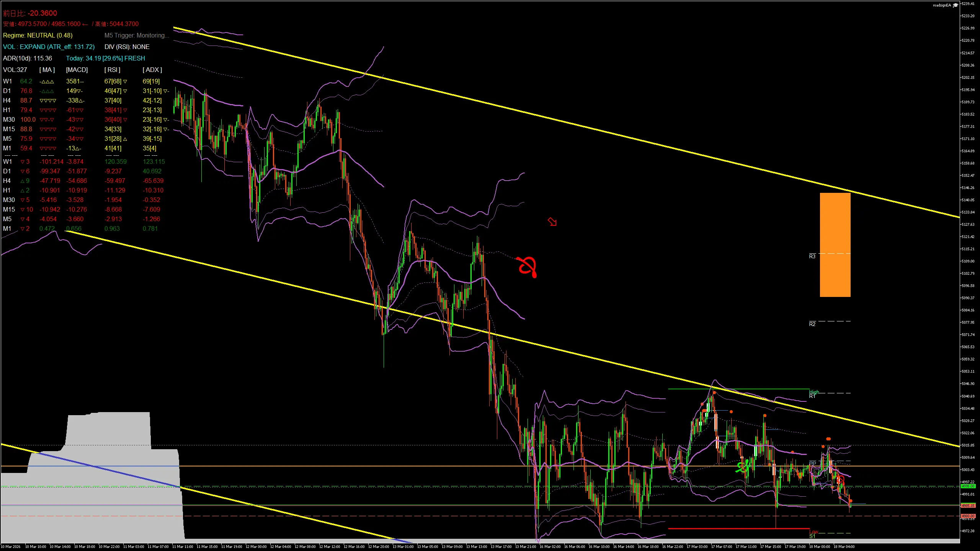The width and height of the screenshot is (980, 551).
Task: Click the small red loop near latest candles
Action: coord(840,480)
